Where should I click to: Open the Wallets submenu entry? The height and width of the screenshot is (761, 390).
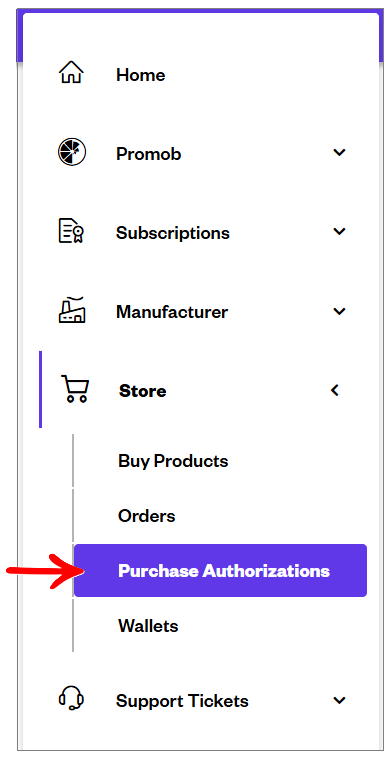coord(148,626)
